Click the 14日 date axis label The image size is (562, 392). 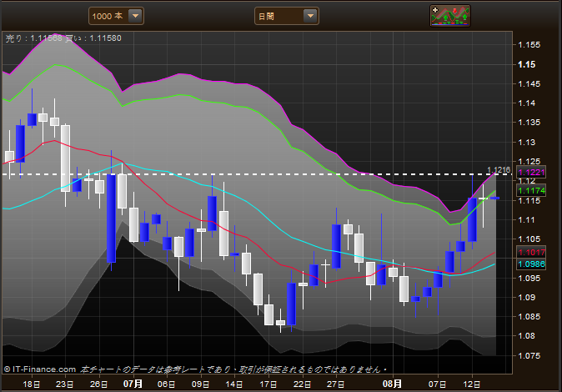(234, 384)
